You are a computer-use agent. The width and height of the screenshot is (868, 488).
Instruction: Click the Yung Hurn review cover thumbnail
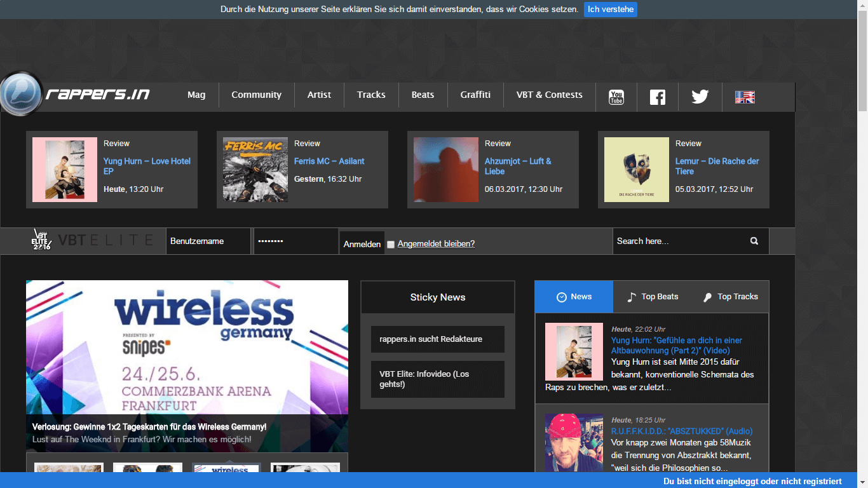(65, 170)
